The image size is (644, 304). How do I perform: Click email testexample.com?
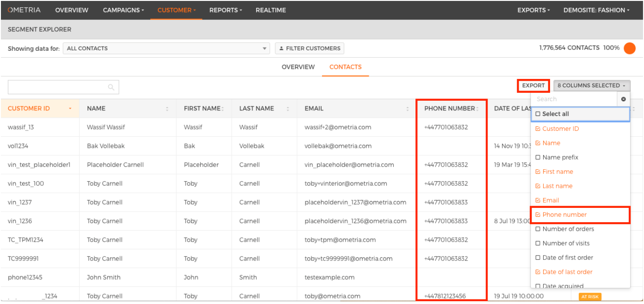coord(329,278)
